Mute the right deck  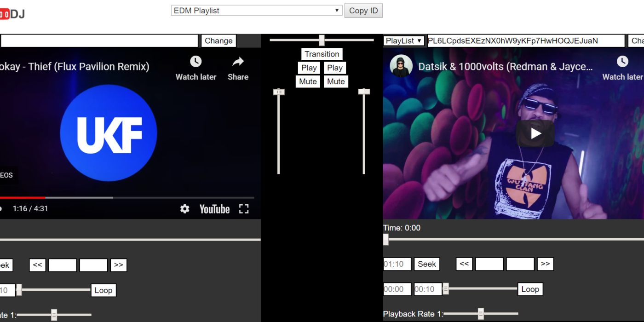point(336,81)
